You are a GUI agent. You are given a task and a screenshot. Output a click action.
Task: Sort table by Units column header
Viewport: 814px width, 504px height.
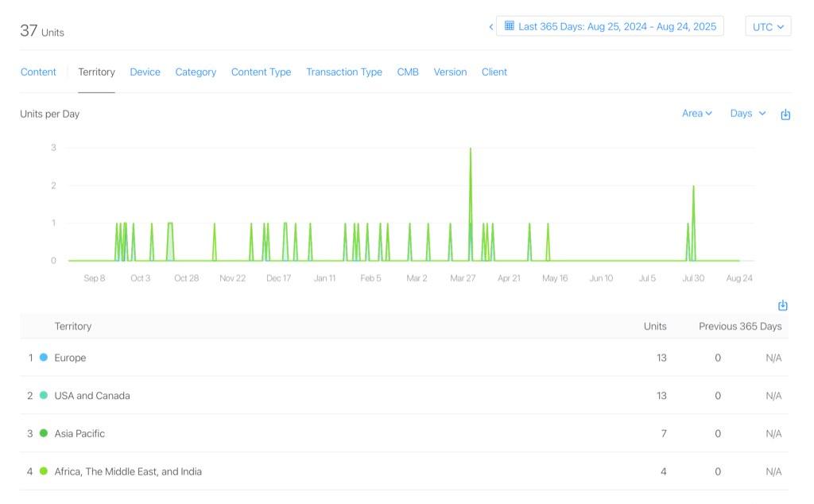[655, 327]
